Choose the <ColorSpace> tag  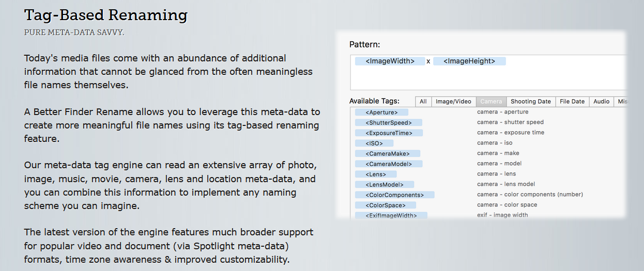click(386, 205)
